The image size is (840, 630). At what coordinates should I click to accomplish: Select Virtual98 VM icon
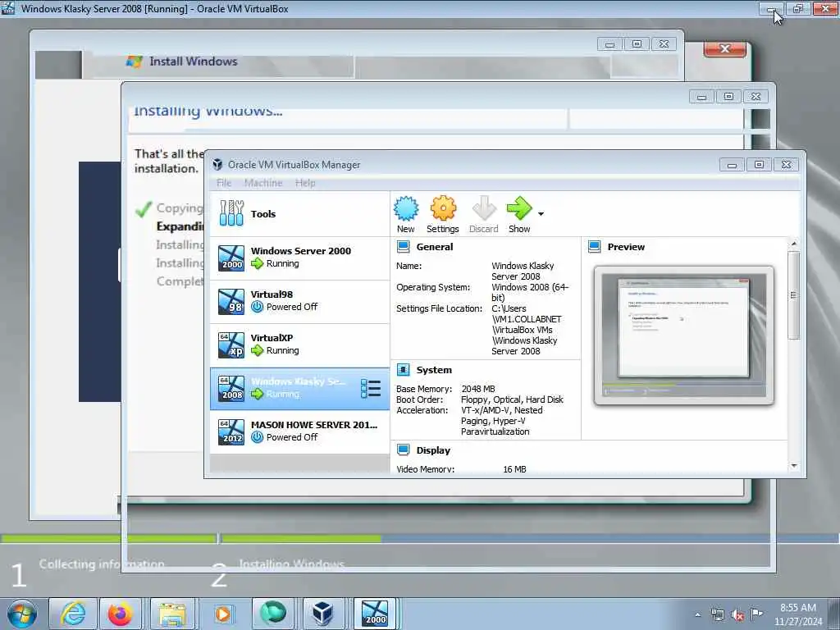(x=231, y=301)
